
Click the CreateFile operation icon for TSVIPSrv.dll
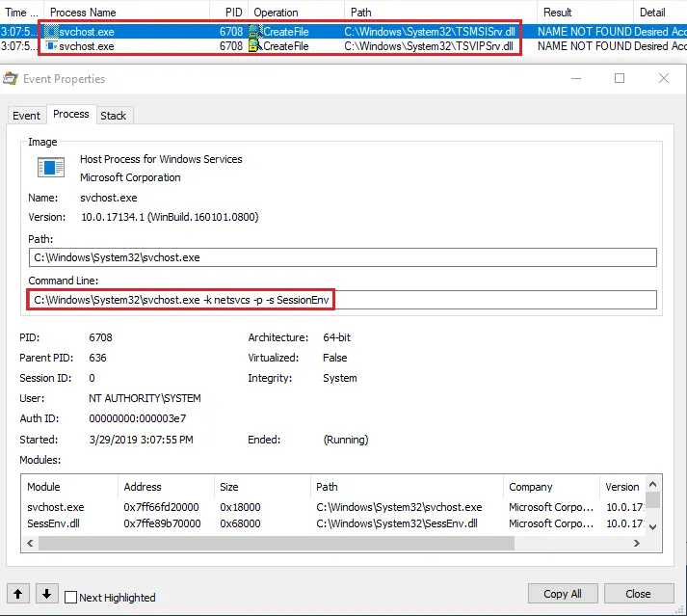(255, 46)
